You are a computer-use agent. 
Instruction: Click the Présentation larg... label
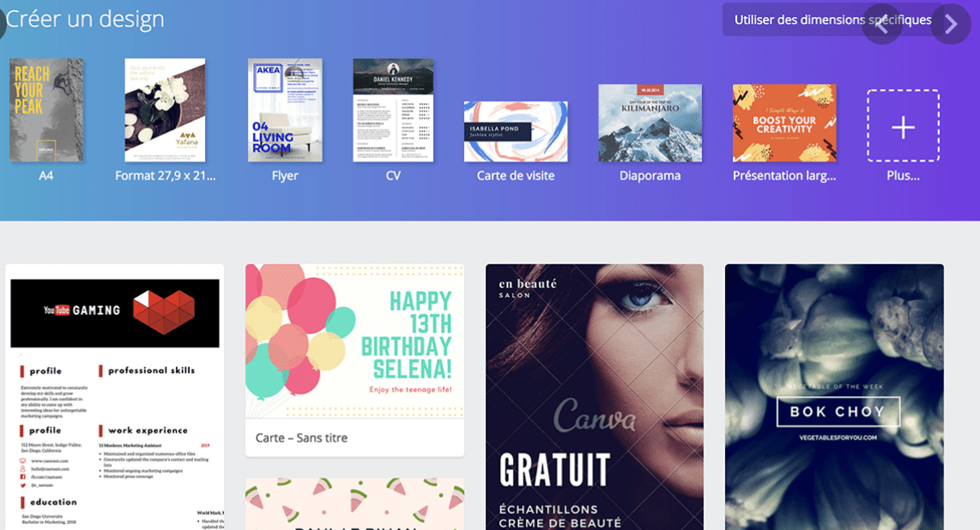pyautogui.click(x=784, y=176)
